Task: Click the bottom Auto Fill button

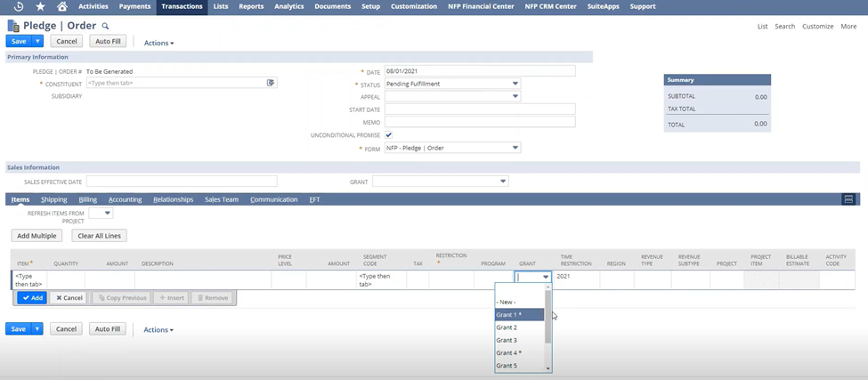Action: (x=108, y=328)
